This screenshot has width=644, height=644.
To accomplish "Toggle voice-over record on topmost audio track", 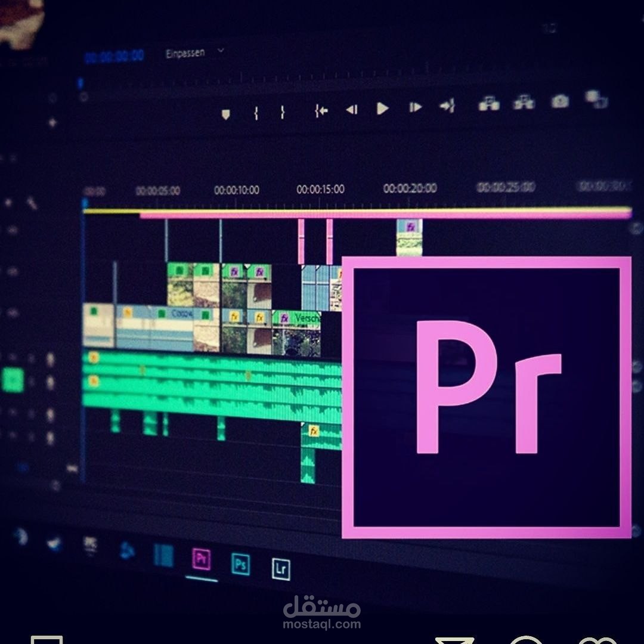I will click(50, 360).
